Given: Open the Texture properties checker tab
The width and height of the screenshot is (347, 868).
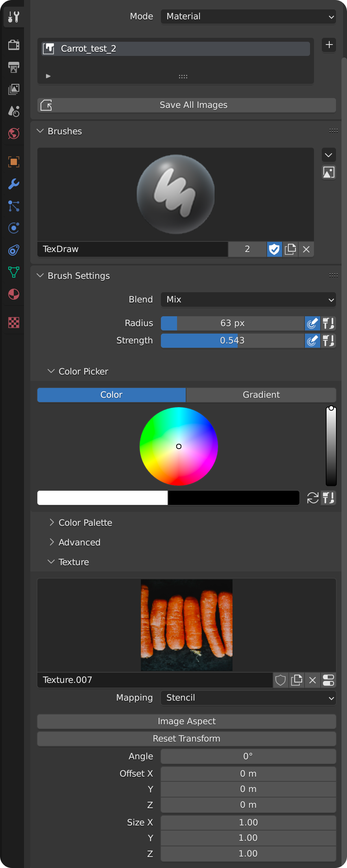Looking at the screenshot, I should [x=14, y=323].
